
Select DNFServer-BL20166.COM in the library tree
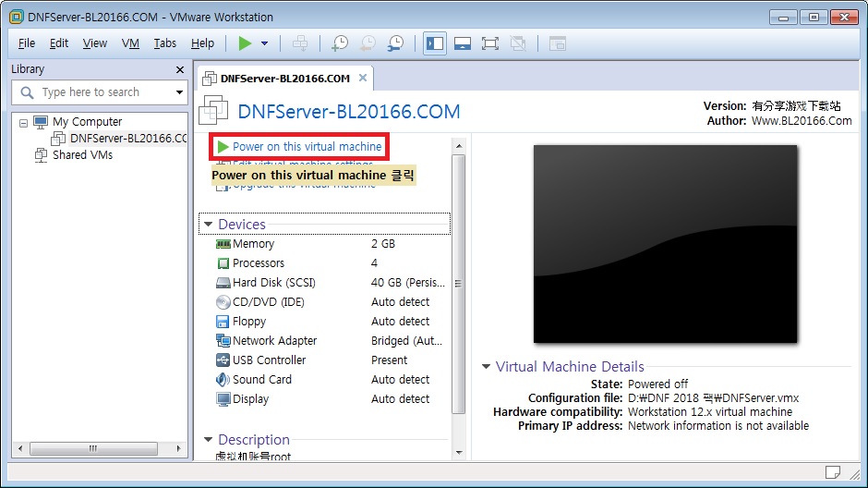(127, 138)
